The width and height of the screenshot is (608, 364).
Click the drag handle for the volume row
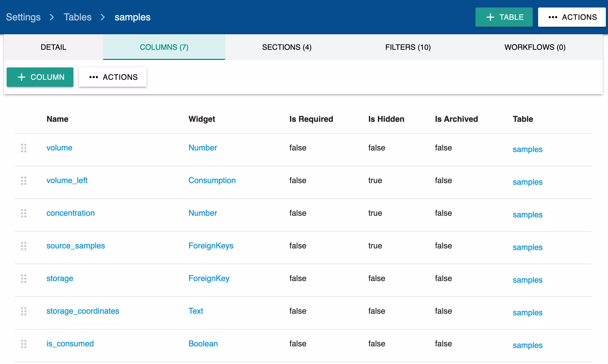pos(24,148)
